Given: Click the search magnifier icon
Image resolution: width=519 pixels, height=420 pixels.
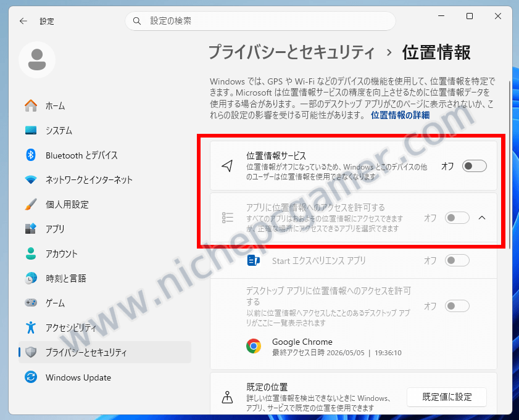Looking at the screenshot, I should pos(137,21).
